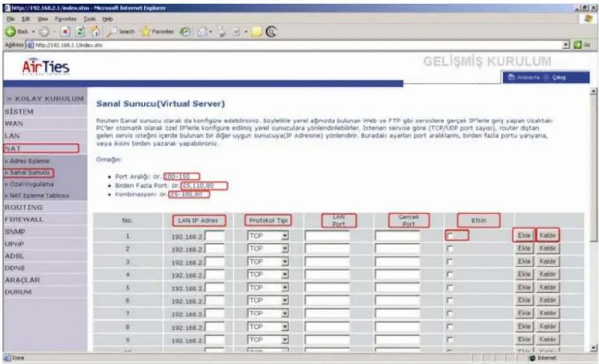The height and width of the screenshot is (364, 599).
Task: Click the page vertical scrollbar down arrow
Action: pos(594,347)
